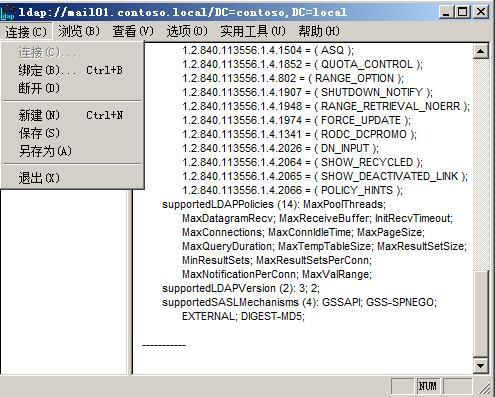Click the MaxDatagramRecv text
This screenshot has width=495, height=397.
coord(229,218)
